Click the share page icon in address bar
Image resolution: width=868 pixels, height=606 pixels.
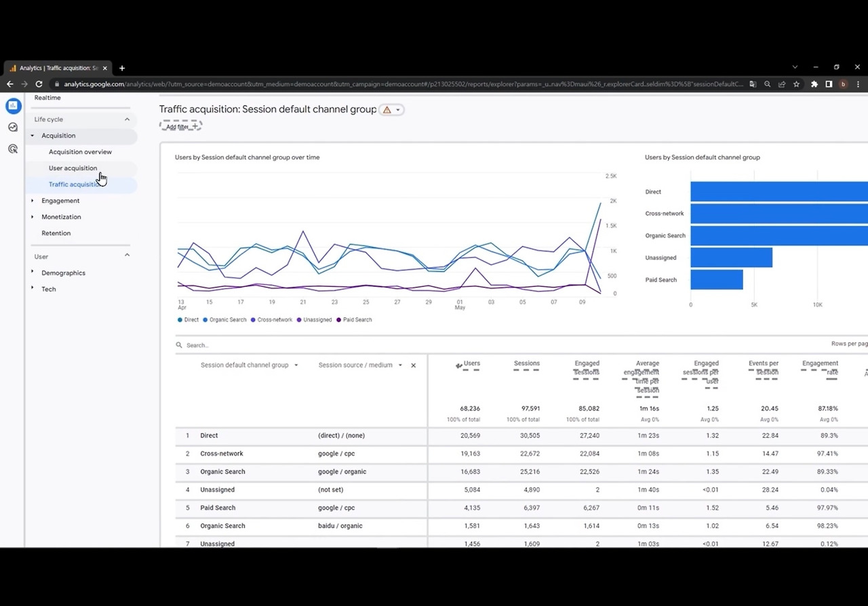point(781,84)
